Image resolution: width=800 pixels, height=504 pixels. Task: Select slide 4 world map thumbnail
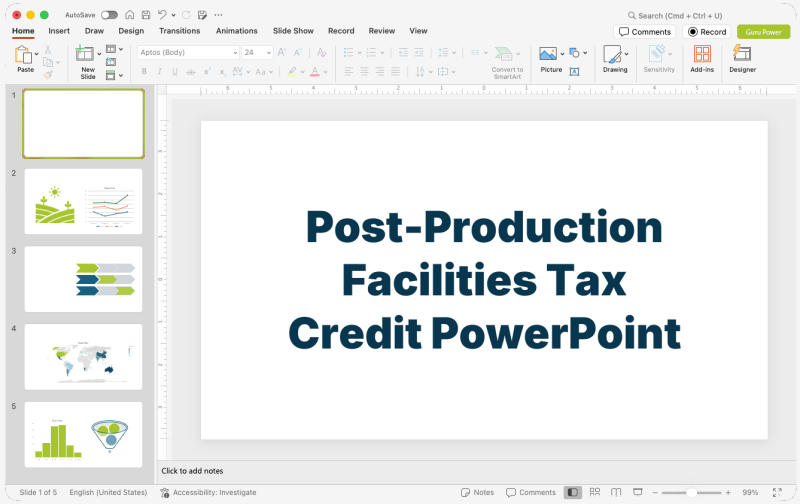83,357
